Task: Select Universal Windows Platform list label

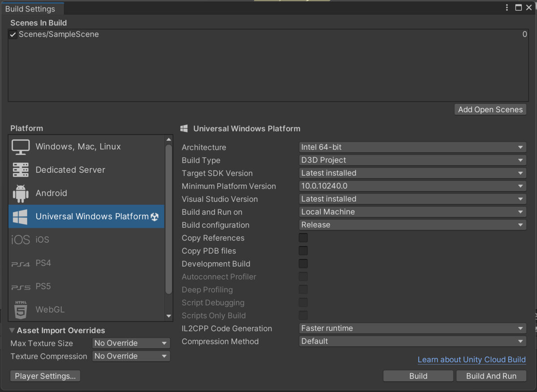Action: (92, 217)
